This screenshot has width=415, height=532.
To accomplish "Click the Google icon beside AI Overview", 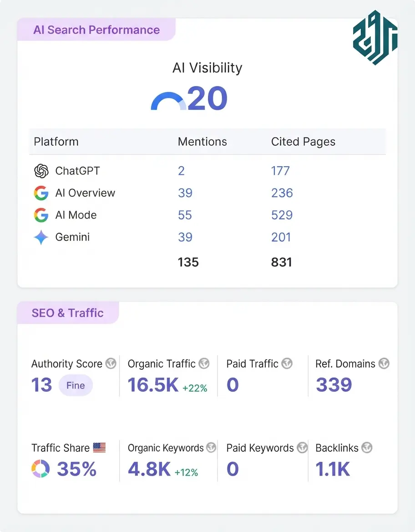I will click(x=41, y=193).
